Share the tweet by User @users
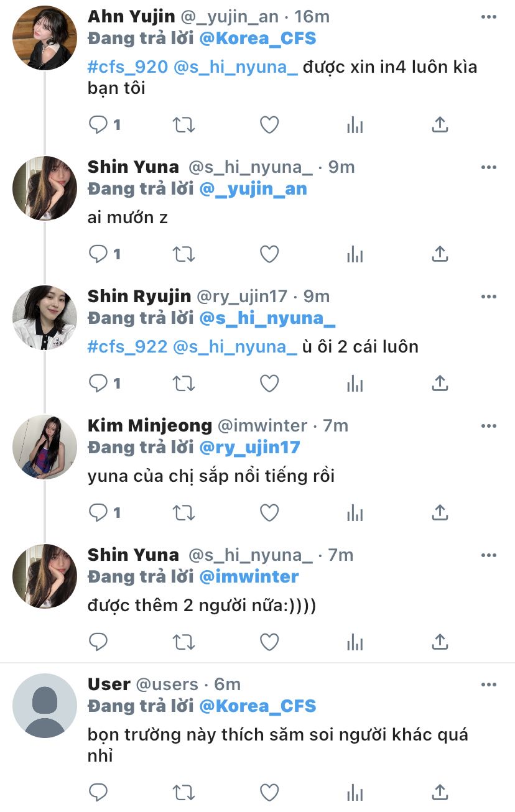 [440, 791]
